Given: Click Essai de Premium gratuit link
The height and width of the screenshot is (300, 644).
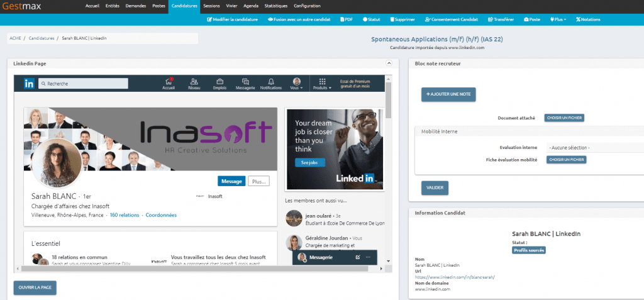Looking at the screenshot, I should [x=355, y=84].
